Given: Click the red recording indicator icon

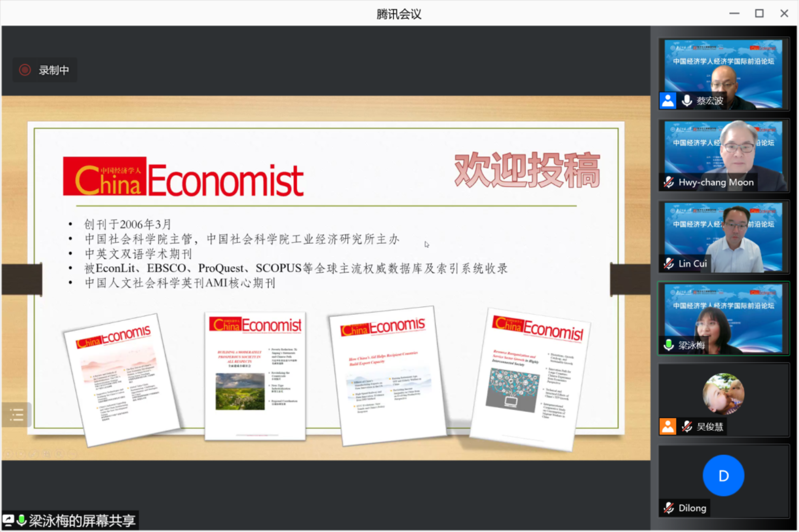Looking at the screenshot, I should [x=25, y=70].
